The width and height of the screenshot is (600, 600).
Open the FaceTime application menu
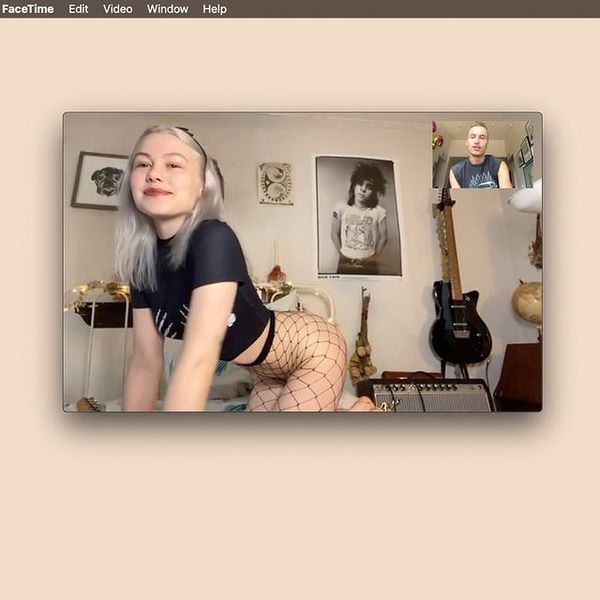[28, 9]
